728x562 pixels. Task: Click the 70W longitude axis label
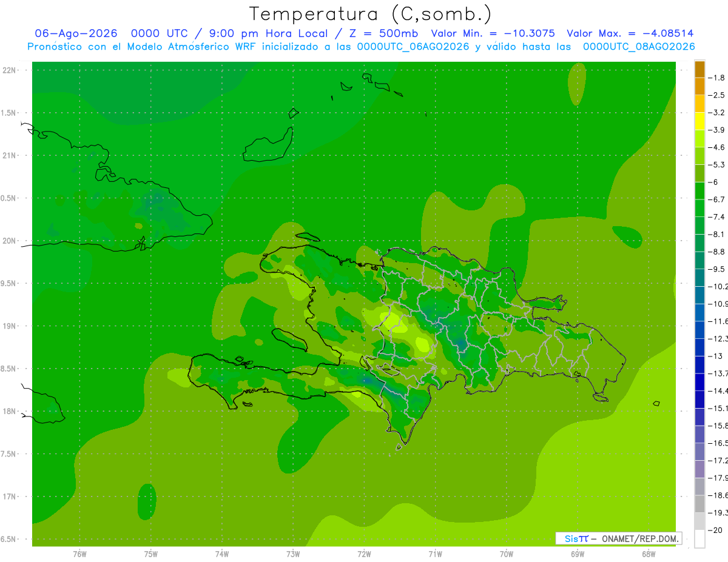click(x=507, y=554)
